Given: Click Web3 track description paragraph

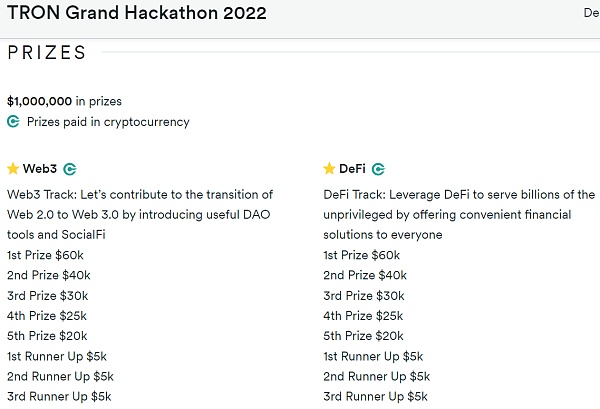Looking at the screenshot, I should pos(140,215).
